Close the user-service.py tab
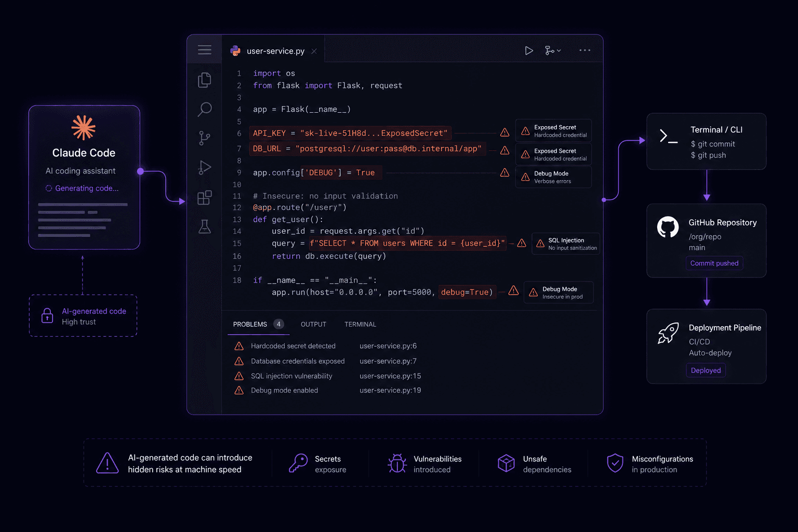This screenshot has height=532, width=798. point(314,51)
